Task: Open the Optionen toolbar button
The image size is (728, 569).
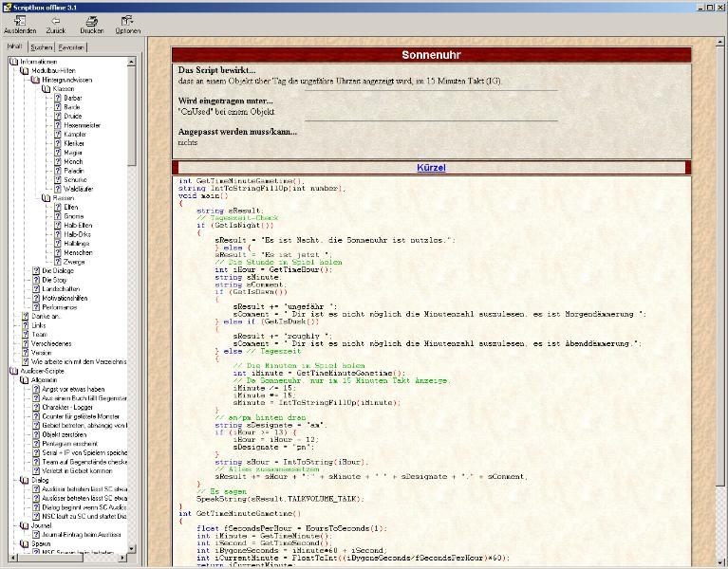Action: [x=127, y=24]
